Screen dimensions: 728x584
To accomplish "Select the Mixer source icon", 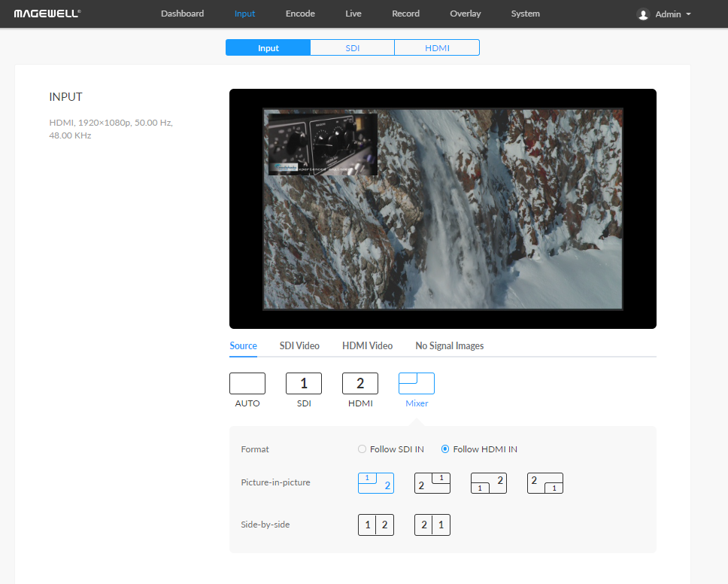I will pos(417,383).
